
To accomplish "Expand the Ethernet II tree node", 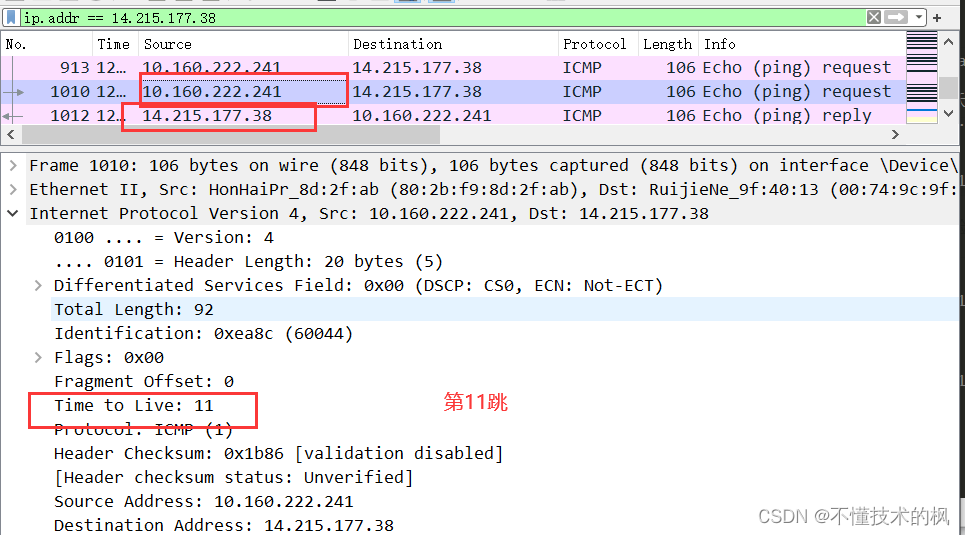I will [x=13, y=190].
